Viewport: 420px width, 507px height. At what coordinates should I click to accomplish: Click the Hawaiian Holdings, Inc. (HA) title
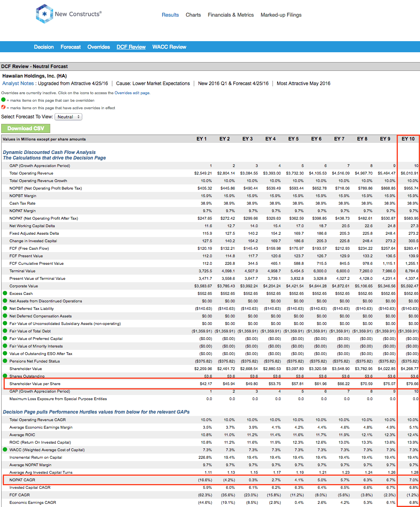(x=34, y=76)
